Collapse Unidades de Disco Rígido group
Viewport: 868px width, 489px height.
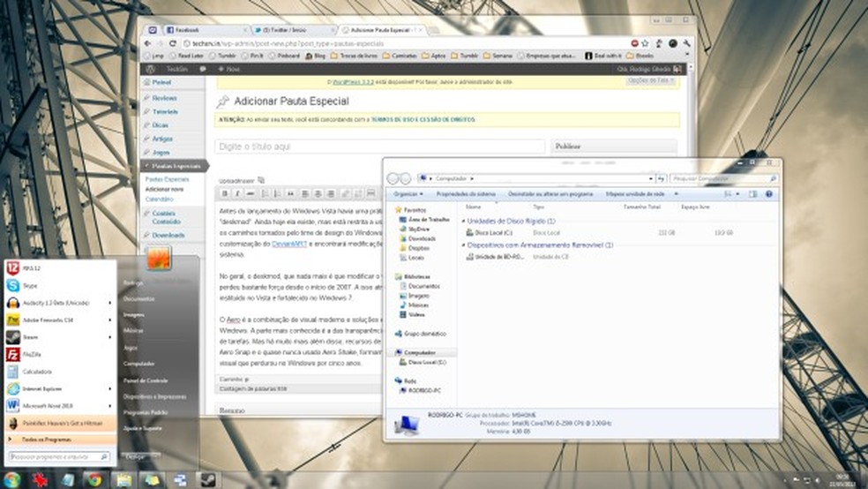point(464,221)
